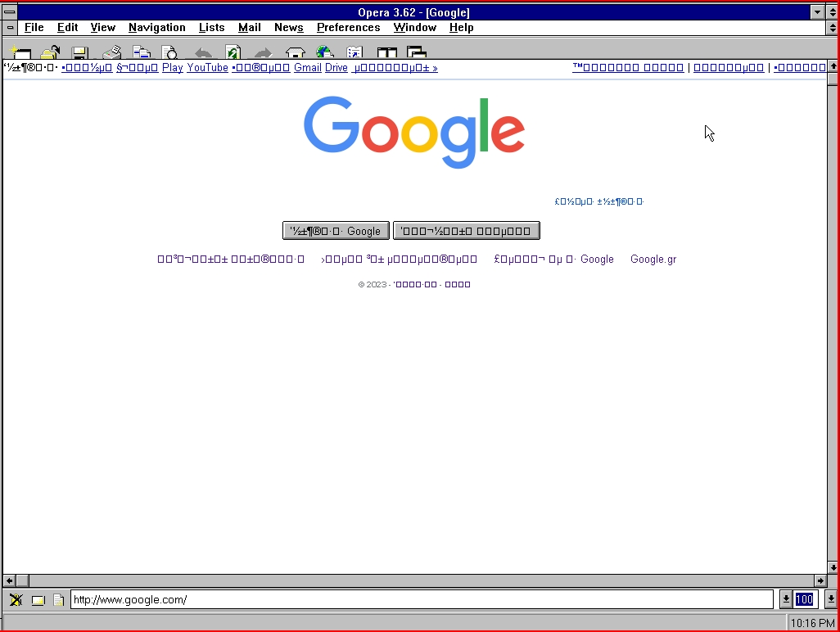The image size is (840, 632).
Task: Open the Preferences menu
Action: [348, 27]
